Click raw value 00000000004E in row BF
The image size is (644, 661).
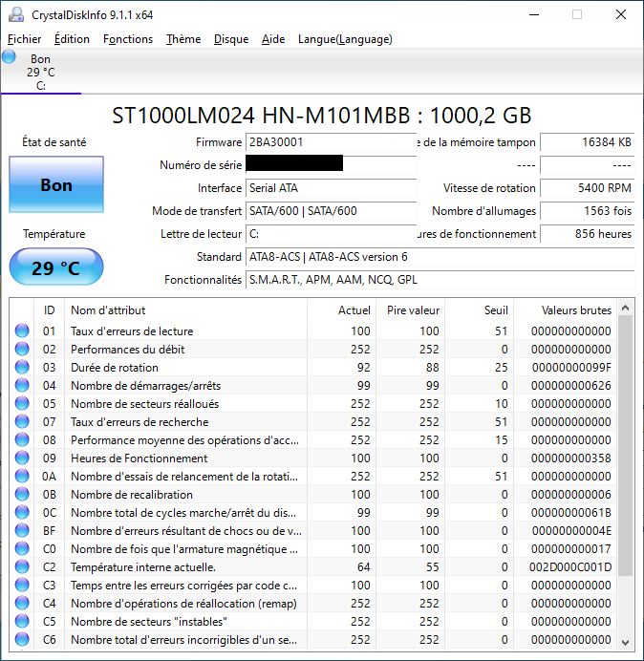pyautogui.click(x=571, y=531)
